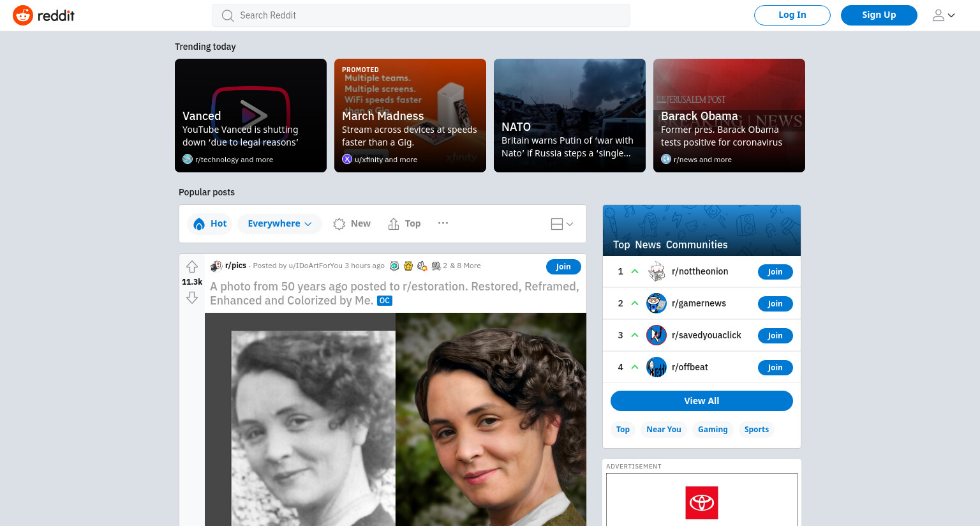Viewport: 980px width, 526px height.
Task: Click the Top sort chart icon
Action: (394, 223)
